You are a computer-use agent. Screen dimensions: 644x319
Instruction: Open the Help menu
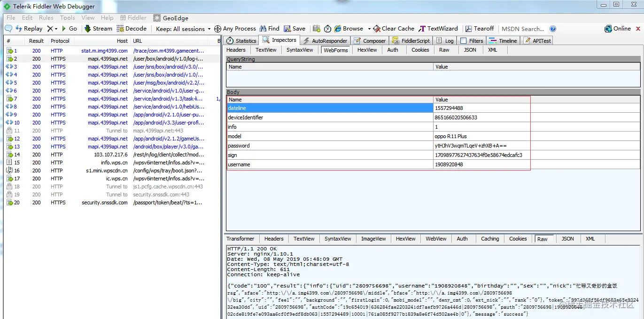107,18
